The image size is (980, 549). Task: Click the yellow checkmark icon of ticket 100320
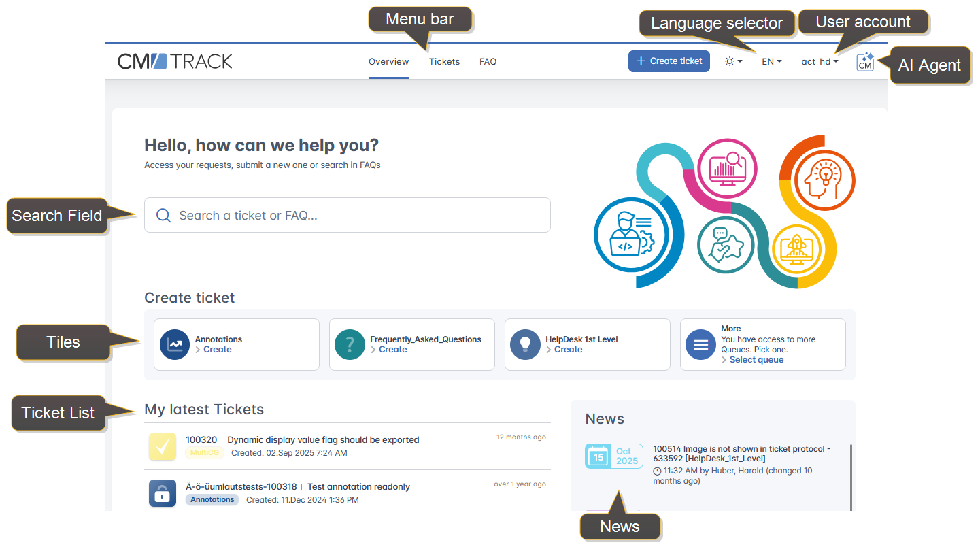[x=163, y=446]
